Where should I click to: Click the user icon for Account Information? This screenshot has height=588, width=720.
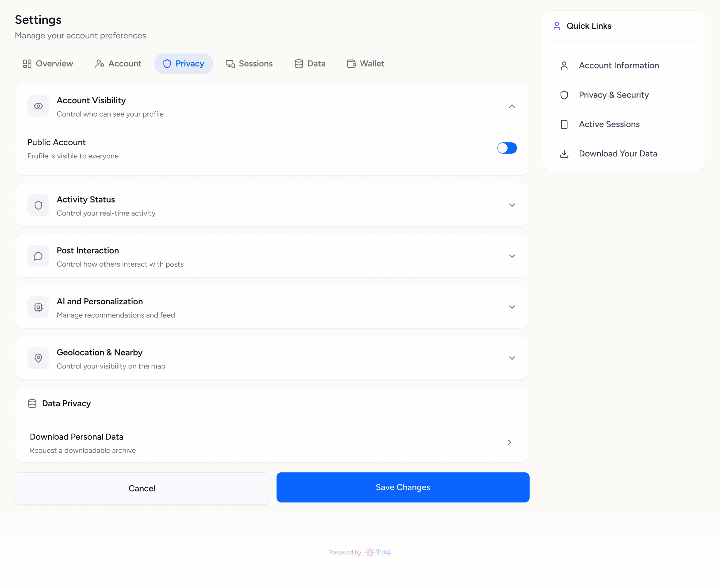pos(564,66)
